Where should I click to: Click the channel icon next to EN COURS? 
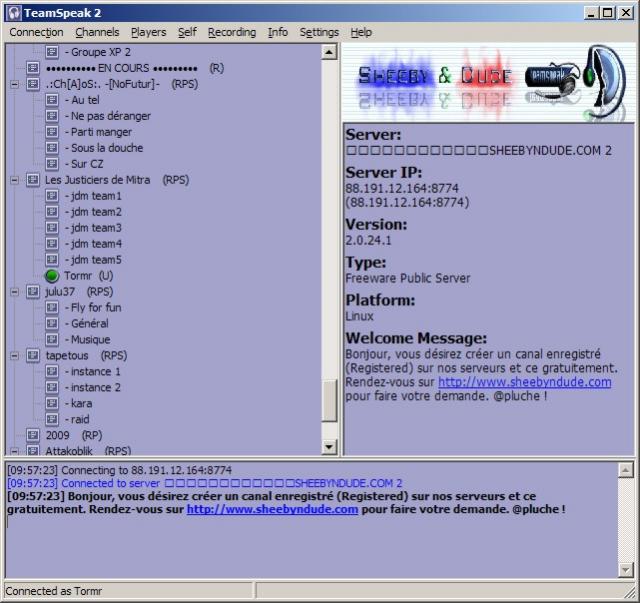click(x=33, y=68)
